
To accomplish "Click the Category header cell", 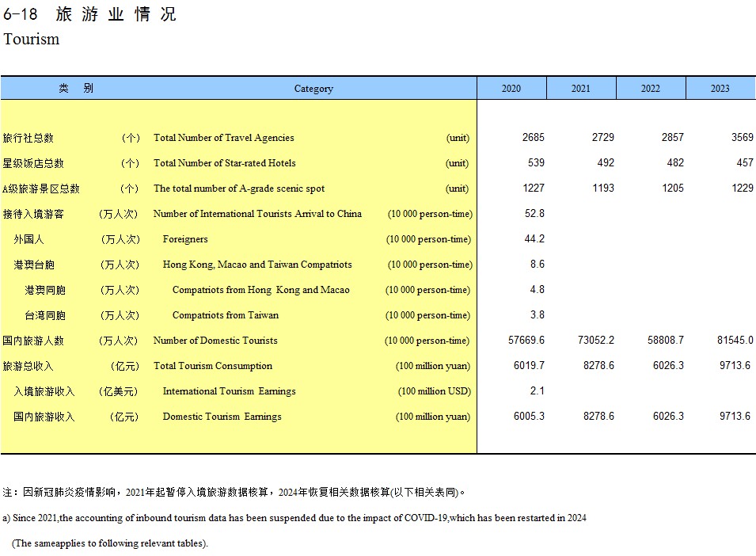I will [313, 88].
